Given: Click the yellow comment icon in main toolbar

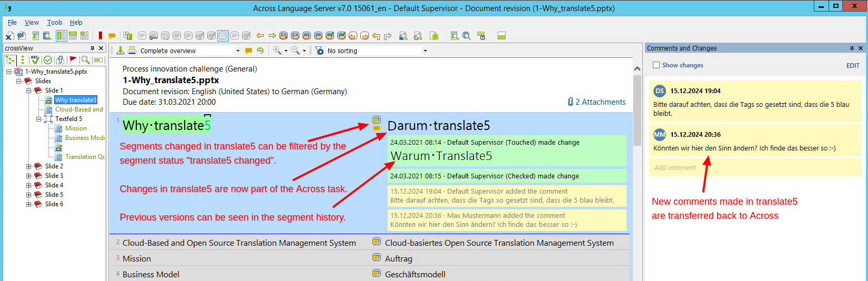Looking at the screenshot, I should (112, 36).
